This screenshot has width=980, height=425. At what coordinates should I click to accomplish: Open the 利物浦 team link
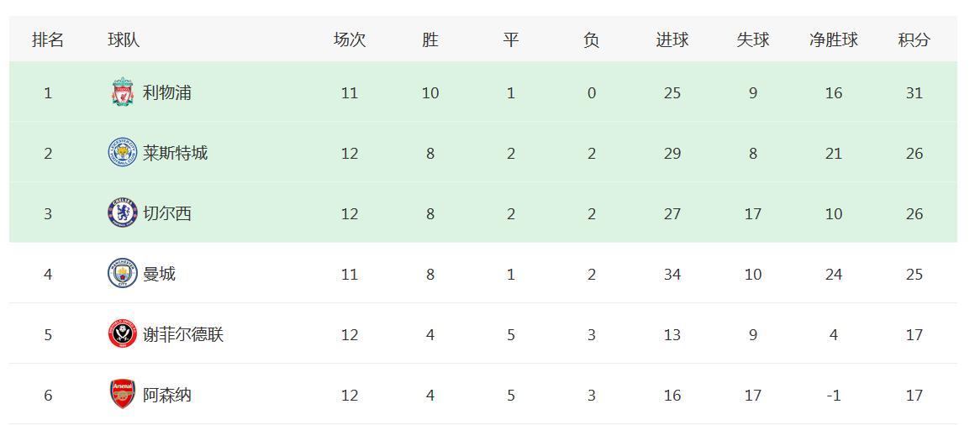tap(167, 92)
